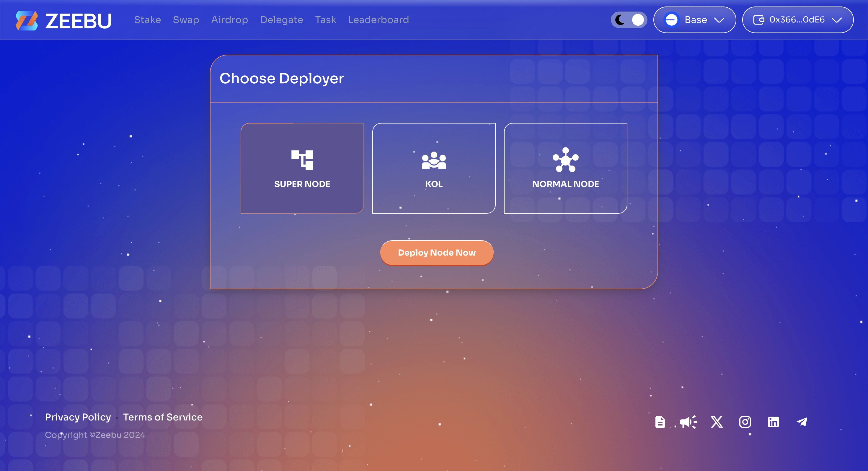This screenshot has height=471, width=868.
Task: Open the Leaderboard navigation item
Action: click(x=378, y=20)
